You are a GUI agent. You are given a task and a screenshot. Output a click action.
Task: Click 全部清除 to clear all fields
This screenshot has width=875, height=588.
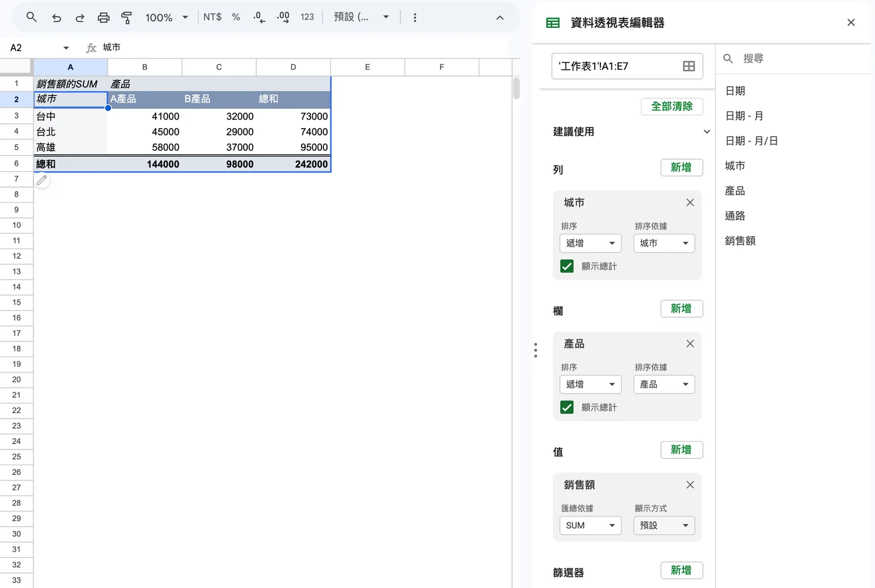(x=672, y=106)
